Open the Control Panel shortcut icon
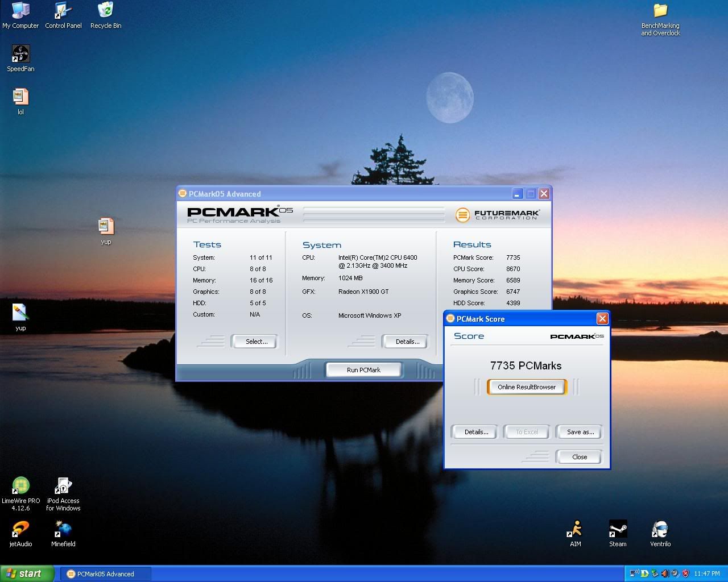Image resolution: width=728 pixels, height=582 pixels. [63, 15]
